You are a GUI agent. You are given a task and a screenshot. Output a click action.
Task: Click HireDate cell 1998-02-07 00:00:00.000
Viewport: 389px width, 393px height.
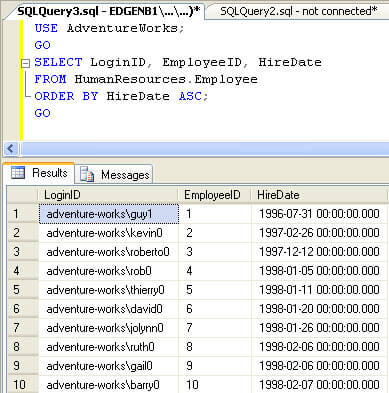coord(320,384)
